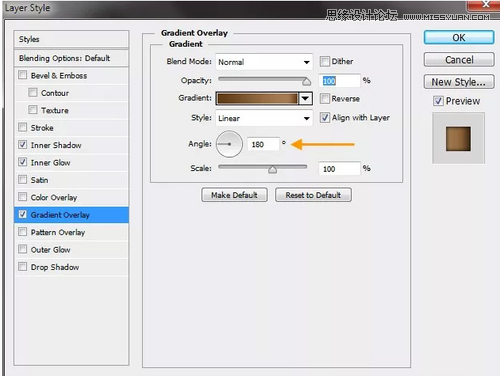
Task: Click the style preview thumbnail
Action: click(x=458, y=138)
